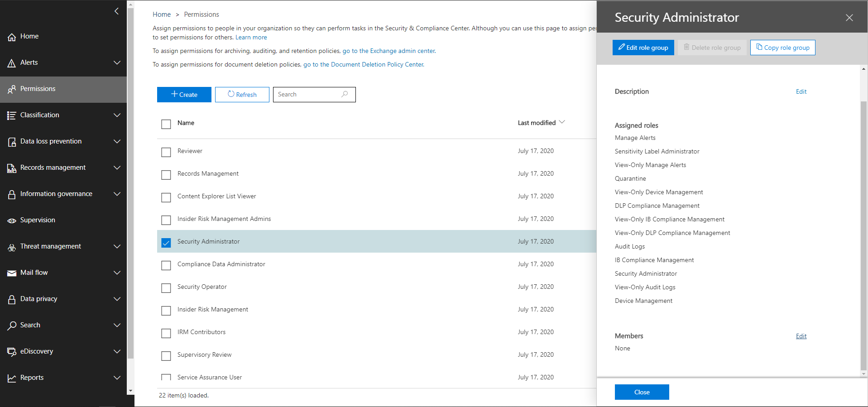Expand the Data loss prevention chevron
Screen dimensions: 868x407
[117, 141]
